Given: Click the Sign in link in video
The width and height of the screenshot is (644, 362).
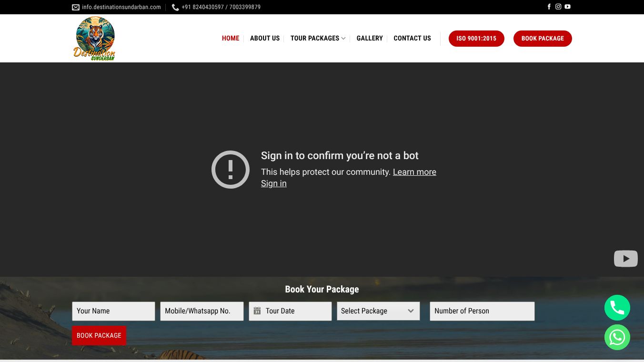Looking at the screenshot, I should (274, 183).
